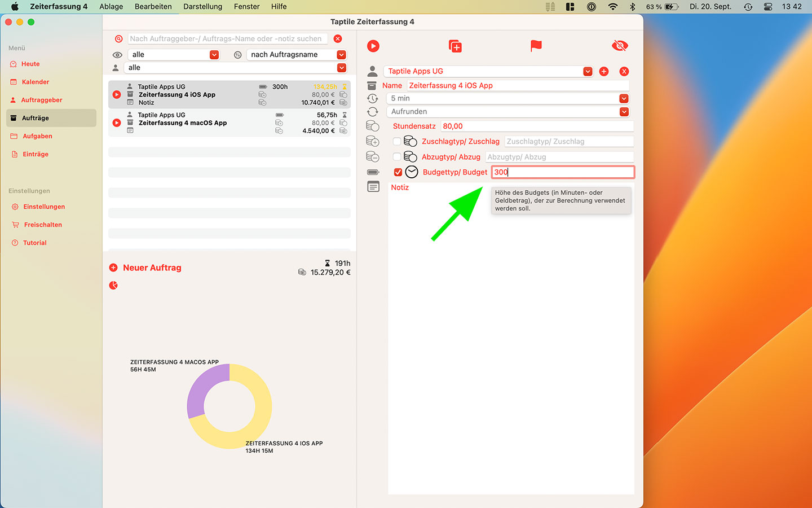
Task: Open the Hilfe menu
Action: pyautogui.click(x=279, y=7)
